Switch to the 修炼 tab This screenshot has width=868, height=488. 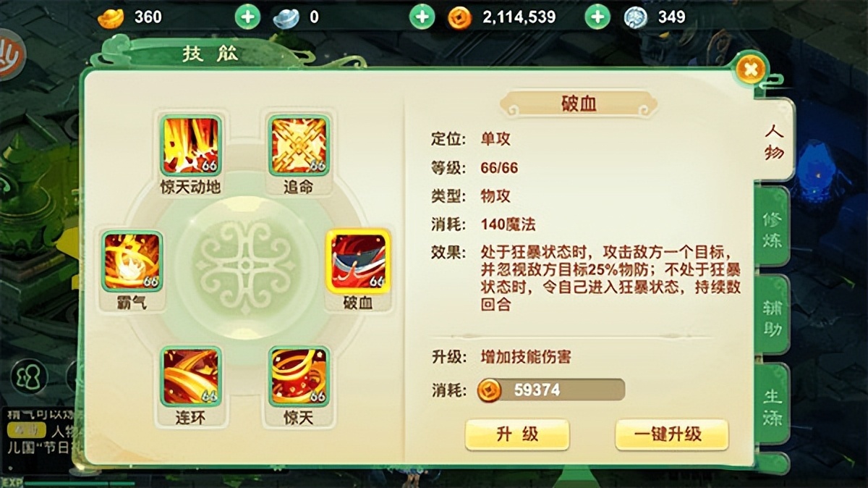[772, 228]
